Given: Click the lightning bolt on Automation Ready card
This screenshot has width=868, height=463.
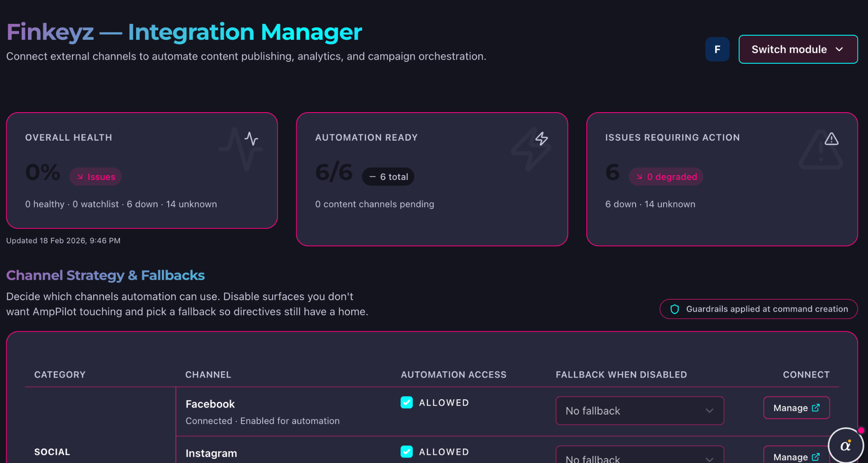Looking at the screenshot, I should pos(541,139).
